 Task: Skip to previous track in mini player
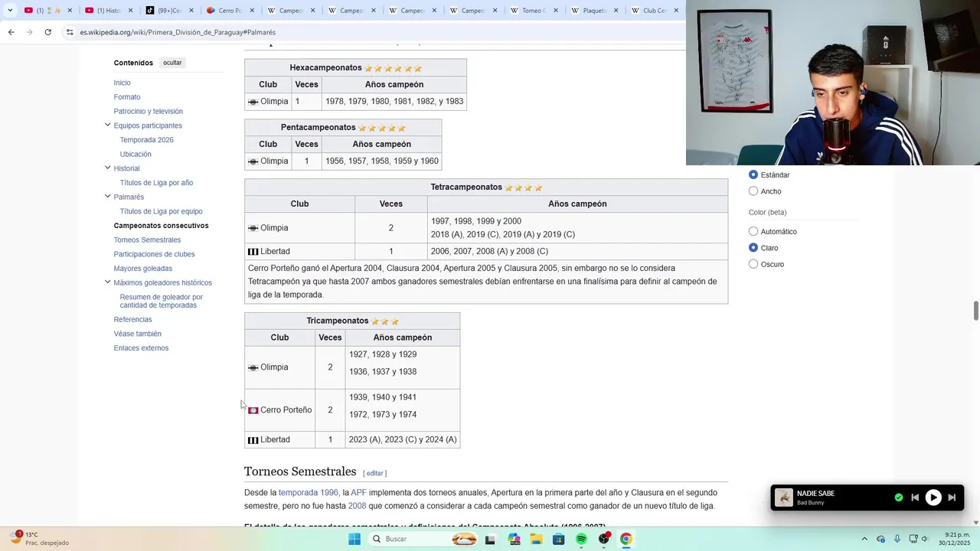tap(915, 497)
